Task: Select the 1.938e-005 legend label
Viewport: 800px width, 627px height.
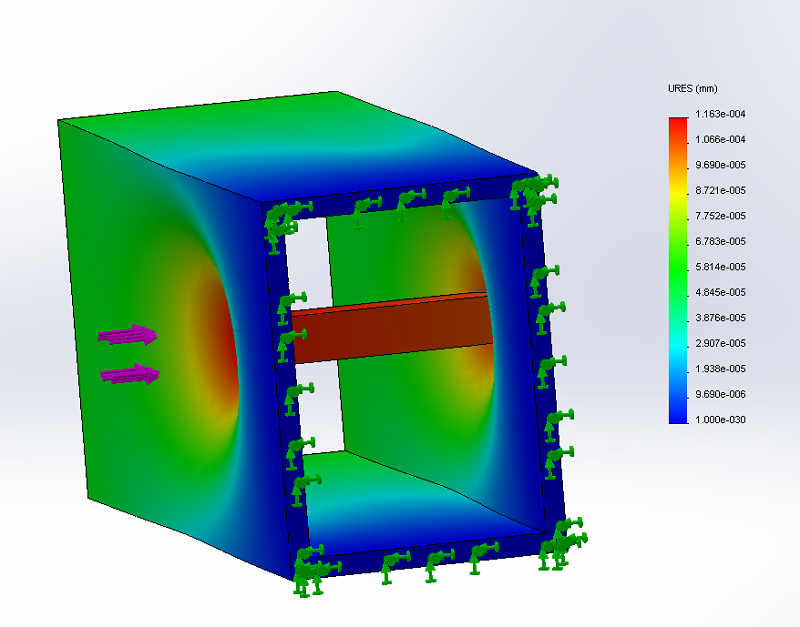Action: tap(720, 369)
